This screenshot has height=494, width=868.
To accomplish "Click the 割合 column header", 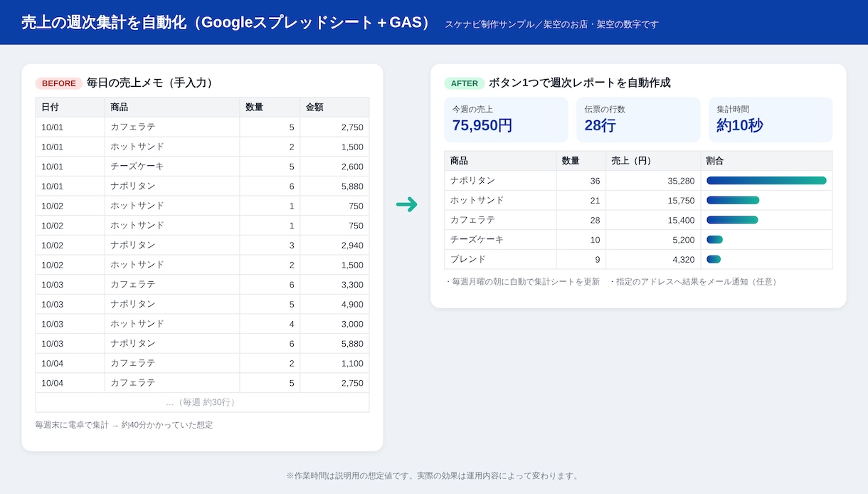I will [x=766, y=161].
